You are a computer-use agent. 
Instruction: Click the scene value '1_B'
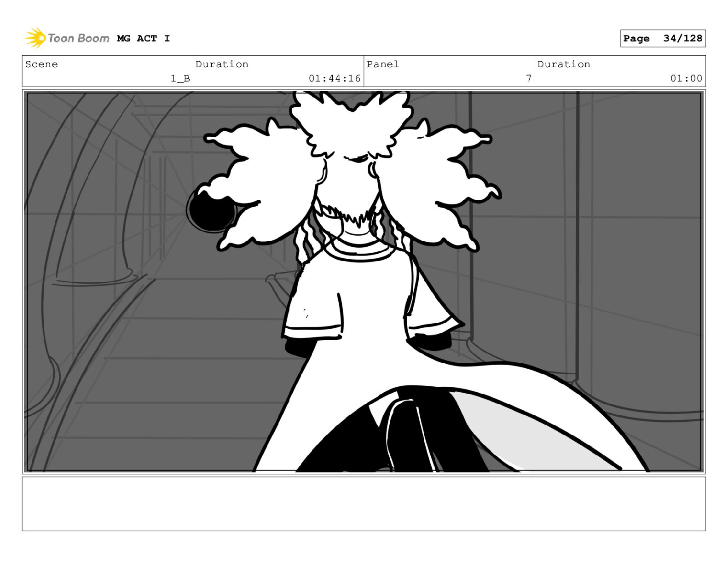(180, 79)
